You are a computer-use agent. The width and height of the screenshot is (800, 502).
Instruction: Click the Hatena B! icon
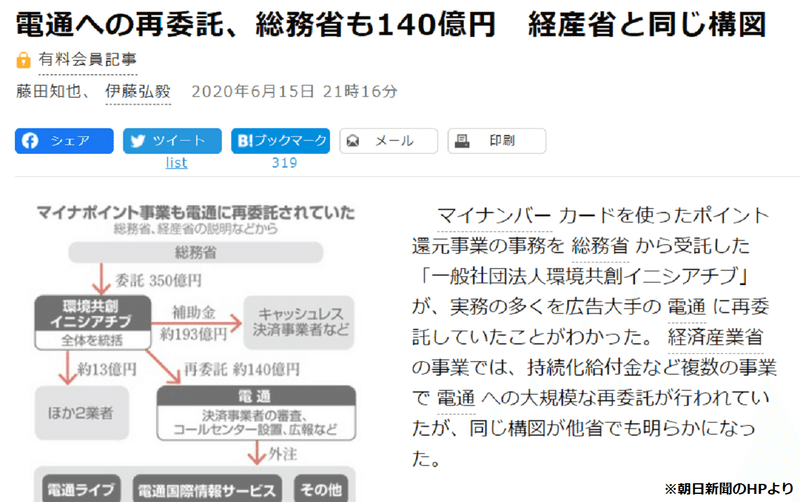tap(245, 141)
